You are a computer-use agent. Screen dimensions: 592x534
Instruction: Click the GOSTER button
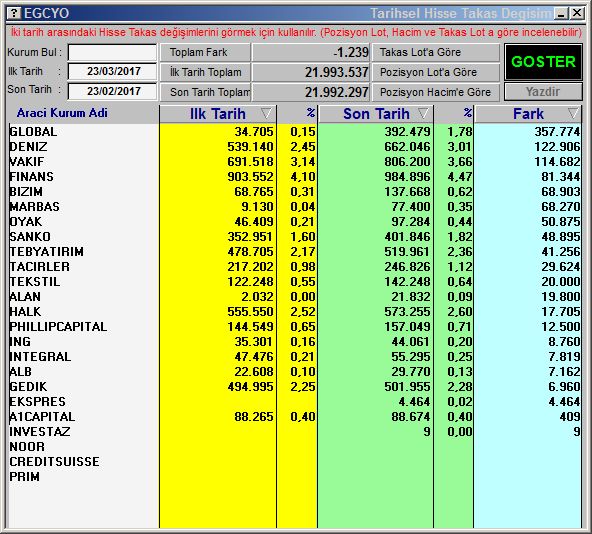(543, 62)
